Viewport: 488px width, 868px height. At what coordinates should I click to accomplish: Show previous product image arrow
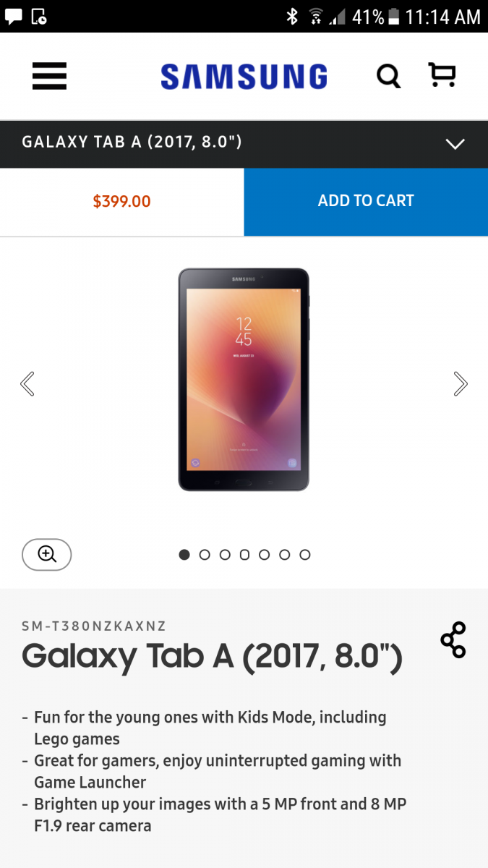click(x=27, y=383)
